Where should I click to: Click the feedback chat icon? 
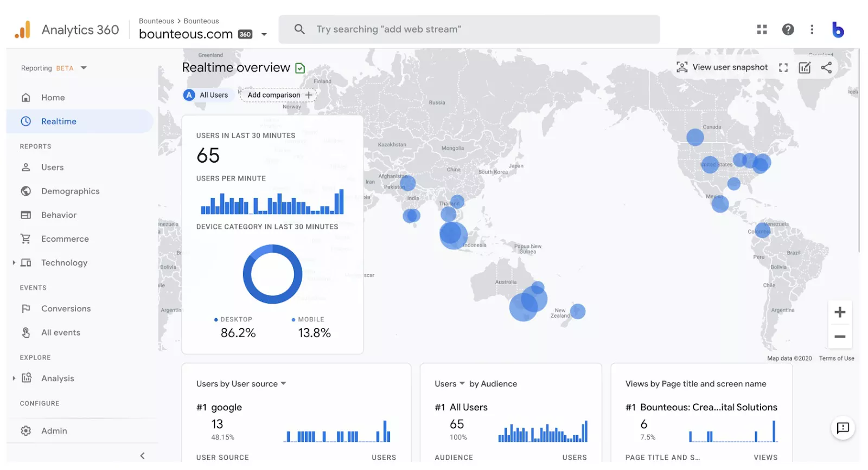(843, 428)
